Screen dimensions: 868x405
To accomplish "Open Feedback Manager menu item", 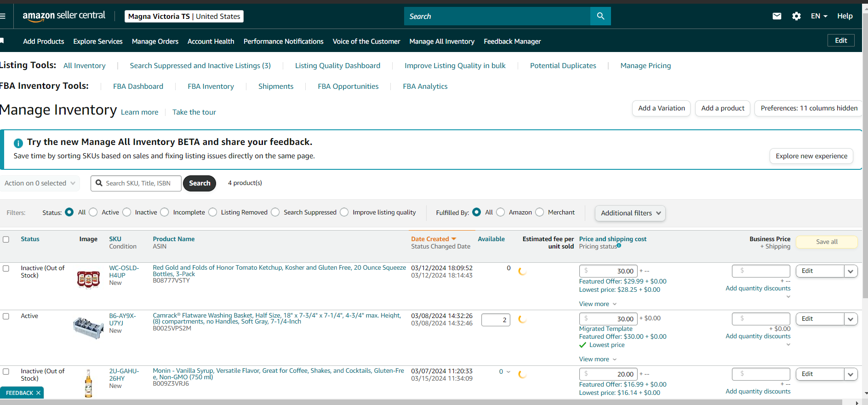I will click(x=512, y=41).
